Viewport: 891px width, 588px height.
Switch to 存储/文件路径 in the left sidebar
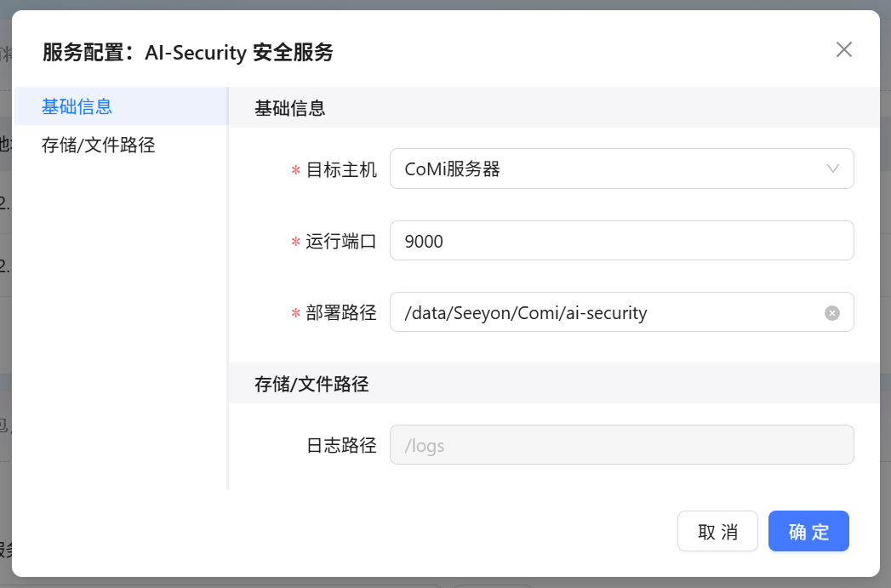click(x=99, y=145)
